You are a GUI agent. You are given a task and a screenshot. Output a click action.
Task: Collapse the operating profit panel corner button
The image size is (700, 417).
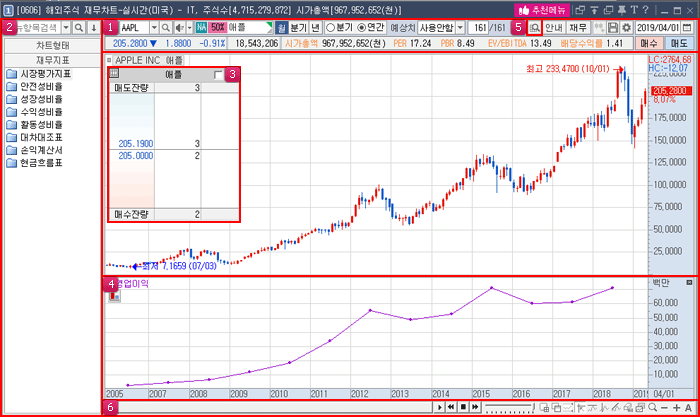click(x=689, y=283)
